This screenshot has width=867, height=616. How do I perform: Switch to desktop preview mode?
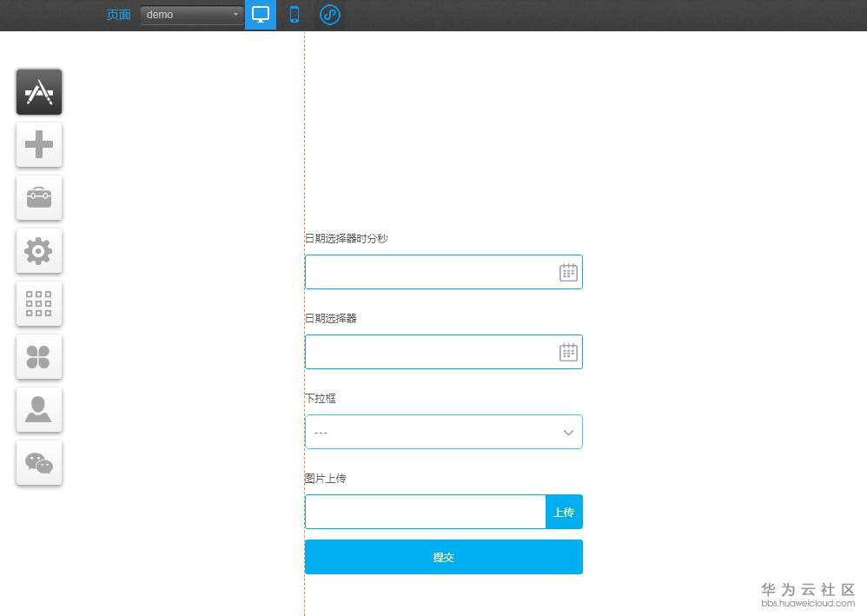(x=260, y=14)
